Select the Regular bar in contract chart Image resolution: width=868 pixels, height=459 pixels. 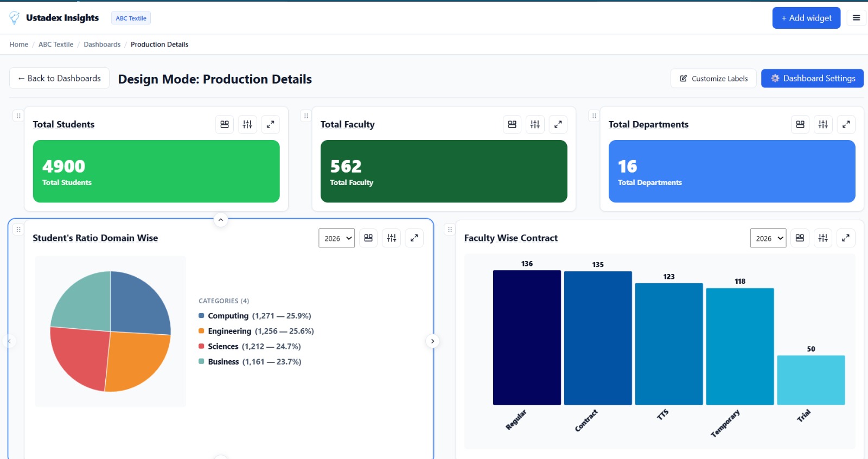527,337
